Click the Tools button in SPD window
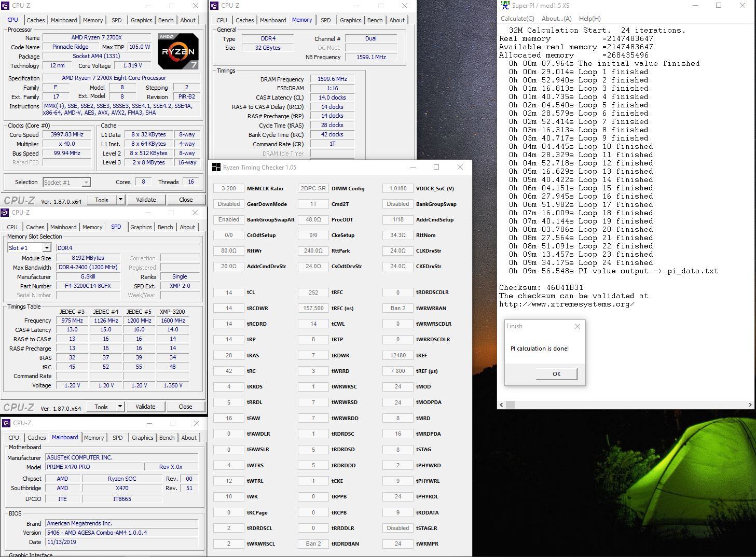This screenshot has width=756, height=557. [101, 407]
